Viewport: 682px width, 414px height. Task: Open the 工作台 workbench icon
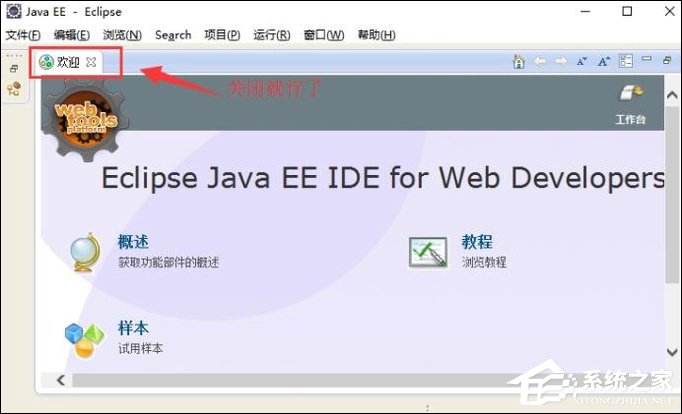click(630, 105)
